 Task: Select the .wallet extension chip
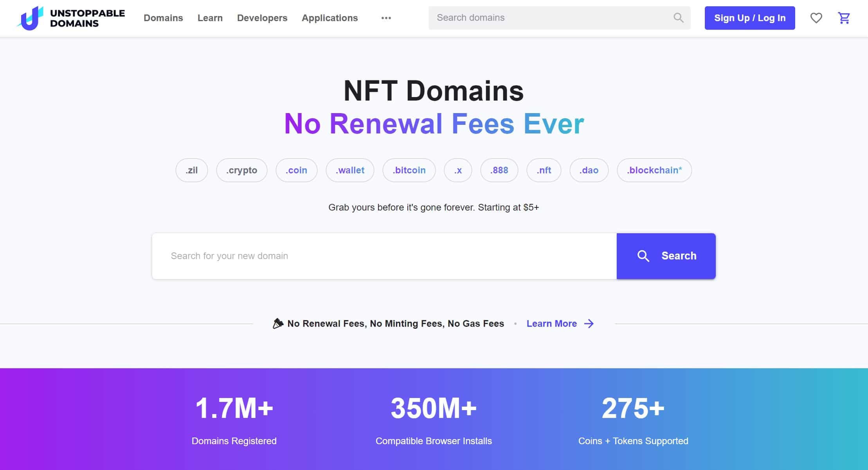(x=350, y=170)
